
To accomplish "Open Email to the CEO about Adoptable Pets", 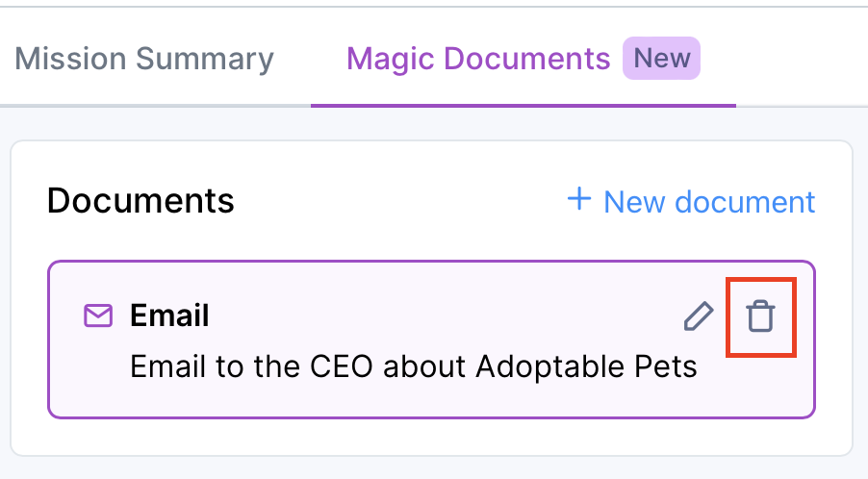I will pos(413,366).
